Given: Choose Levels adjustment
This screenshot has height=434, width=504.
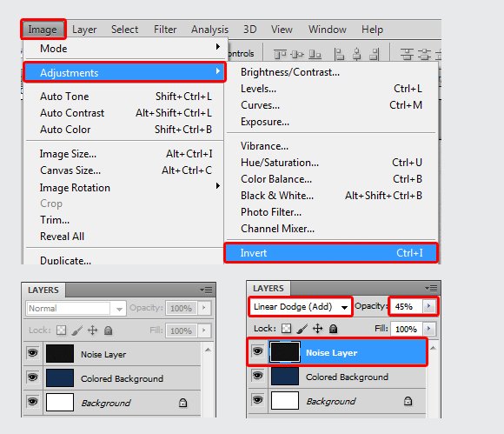Looking at the screenshot, I should [331, 89].
